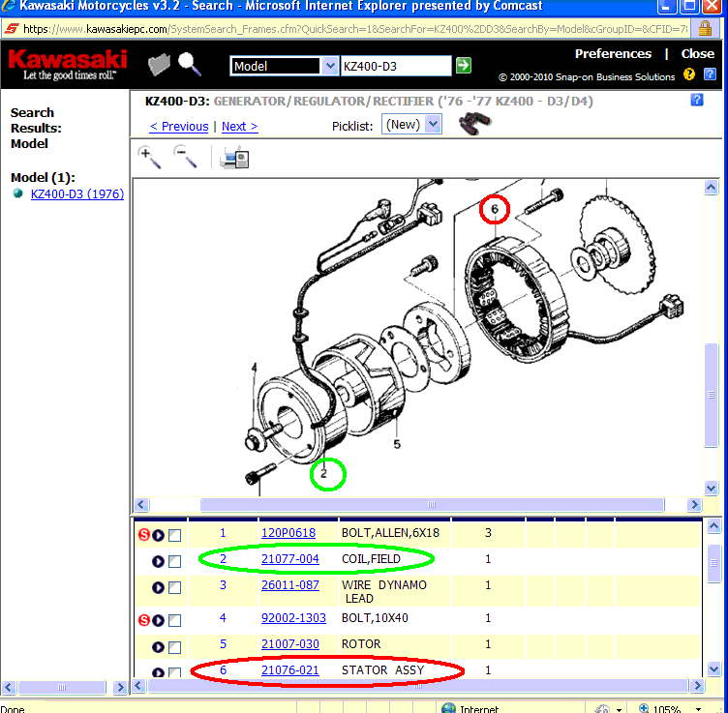The height and width of the screenshot is (713, 728).
Task: Zoom out of the parts diagram
Action: tap(185, 157)
